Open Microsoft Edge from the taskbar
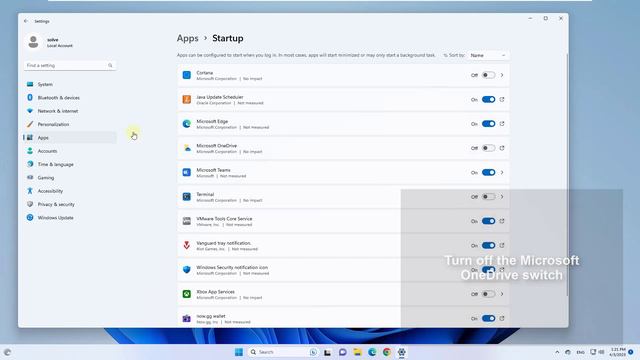 [x=372, y=352]
